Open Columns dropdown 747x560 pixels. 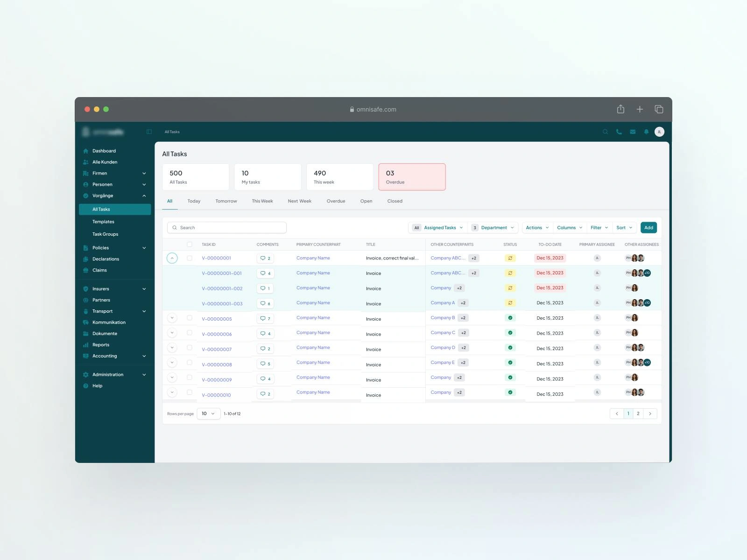(570, 228)
